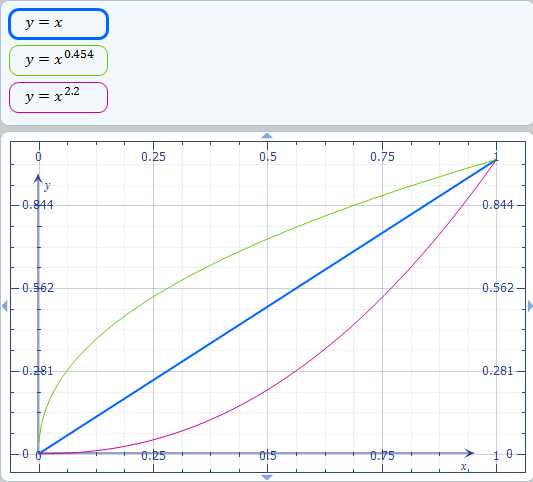Click the right axis label 0.844
The image size is (533, 482).
point(498,205)
